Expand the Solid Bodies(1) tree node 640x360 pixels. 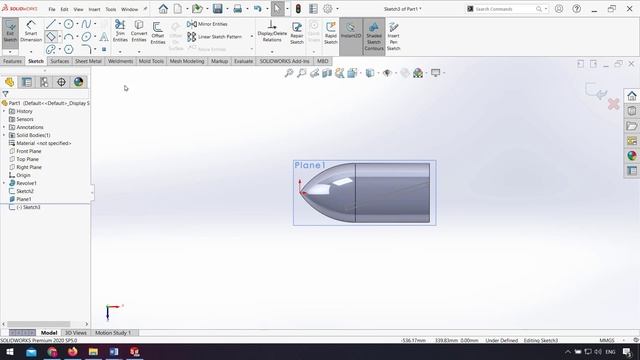[x=4, y=135]
